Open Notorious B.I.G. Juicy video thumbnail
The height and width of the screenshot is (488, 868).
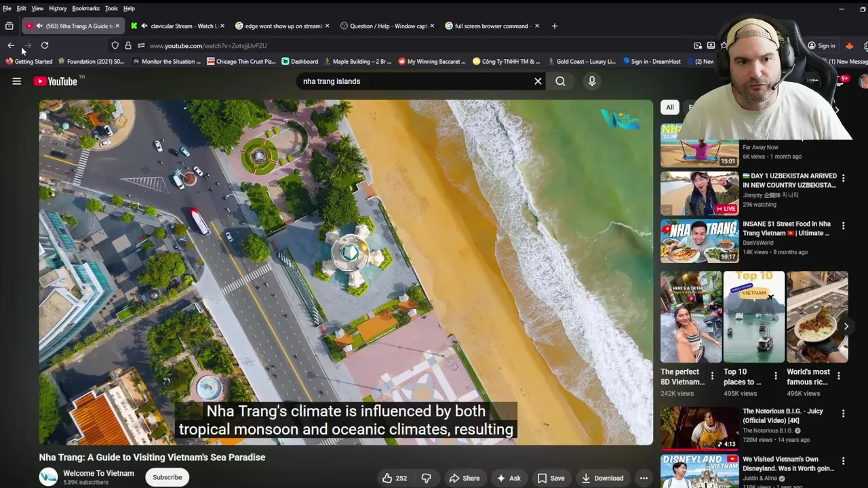click(x=700, y=428)
